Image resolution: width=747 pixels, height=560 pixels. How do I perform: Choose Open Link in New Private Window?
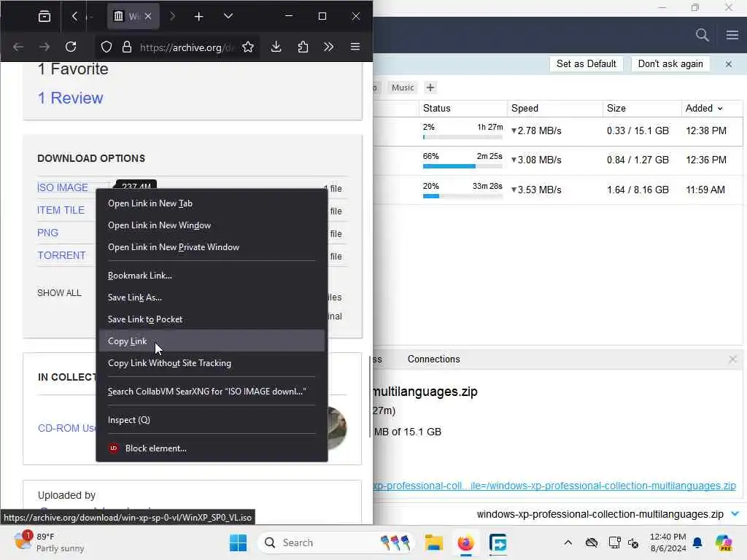click(x=212, y=247)
